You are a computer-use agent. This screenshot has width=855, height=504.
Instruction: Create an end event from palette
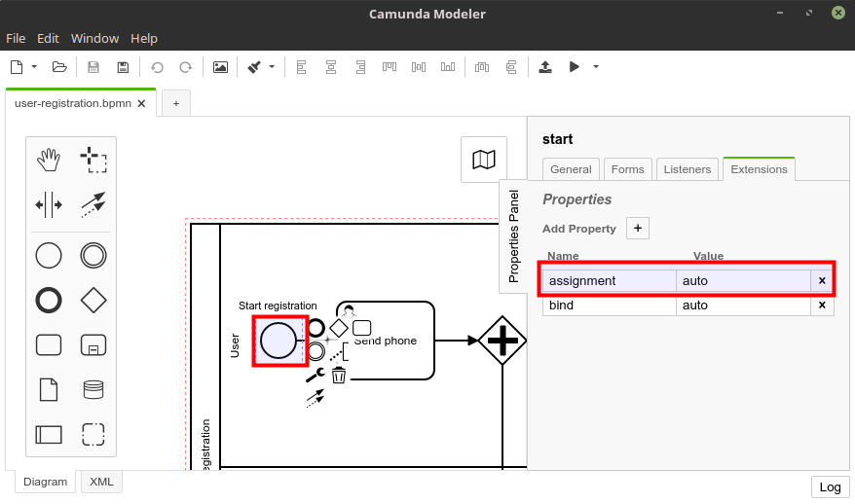coord(49,301)
